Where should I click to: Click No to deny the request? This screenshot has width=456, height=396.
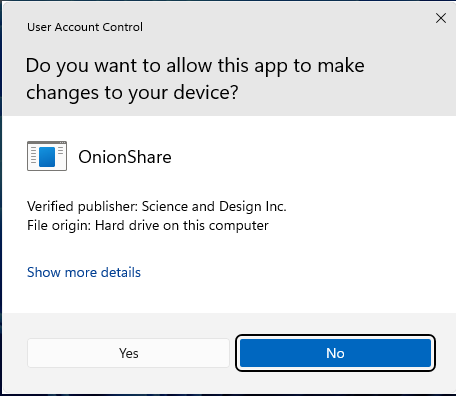(335, 353)
